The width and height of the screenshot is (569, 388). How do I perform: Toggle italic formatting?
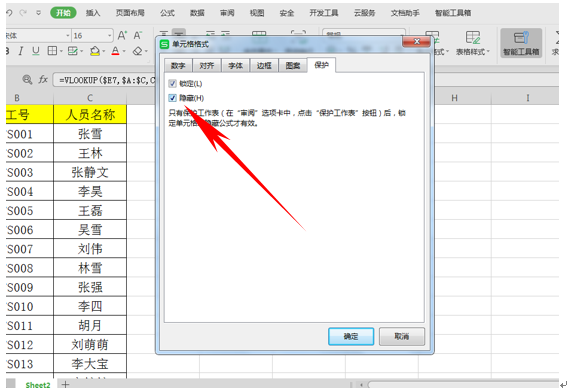click(21, 51)
